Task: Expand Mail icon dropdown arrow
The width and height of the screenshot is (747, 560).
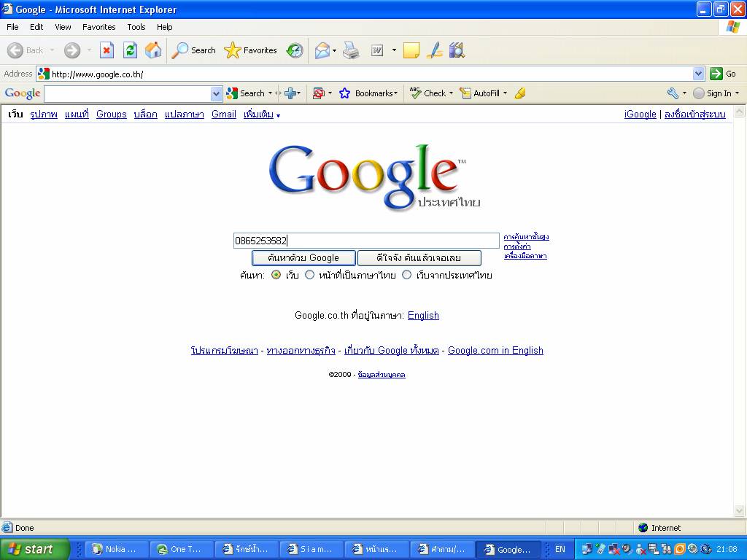Action: [x=334, y=50]
